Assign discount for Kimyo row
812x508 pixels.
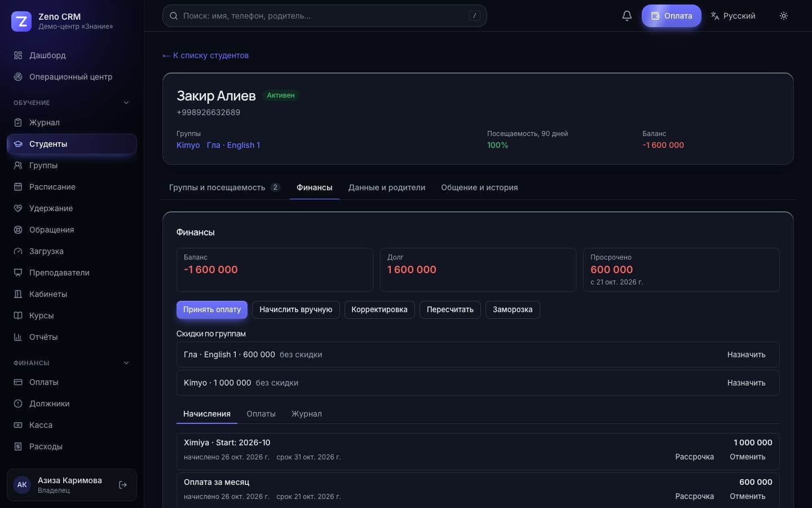[x=746, y=383]
